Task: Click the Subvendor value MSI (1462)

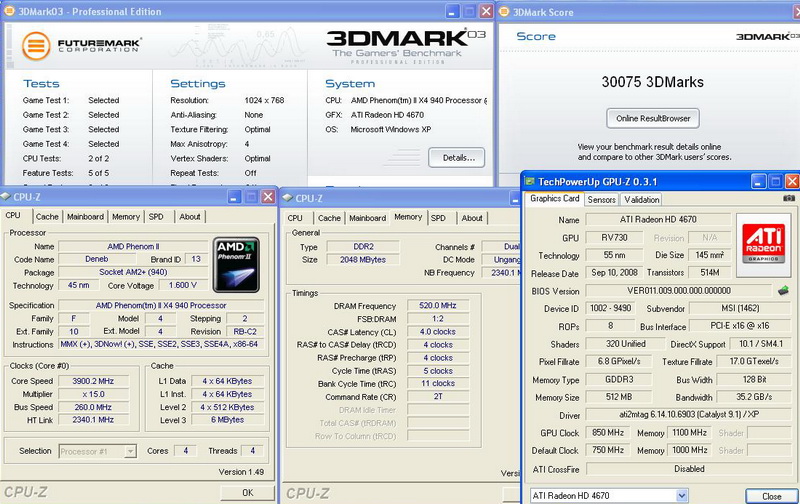Action: (x=740, y=308)
